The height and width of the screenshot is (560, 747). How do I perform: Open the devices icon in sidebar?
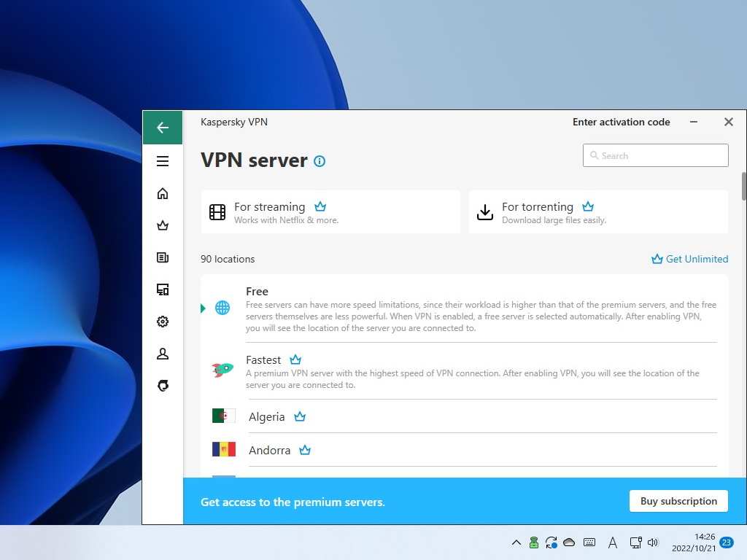163,289
